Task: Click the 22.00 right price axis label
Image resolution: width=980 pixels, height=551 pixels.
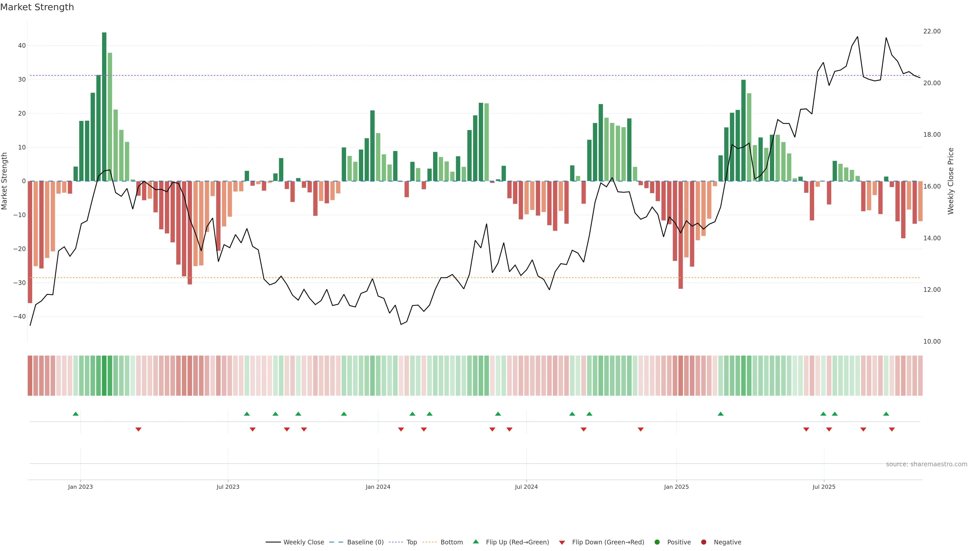Action: [932, 31]
